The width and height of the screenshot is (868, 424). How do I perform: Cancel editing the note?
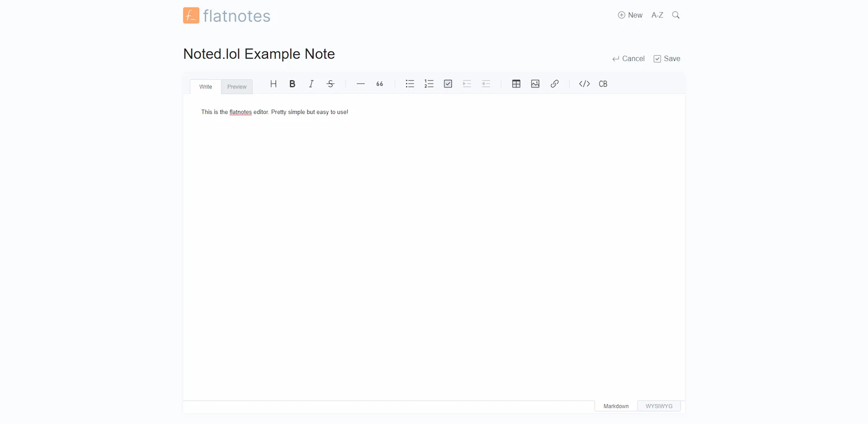[x=628, y=59]
